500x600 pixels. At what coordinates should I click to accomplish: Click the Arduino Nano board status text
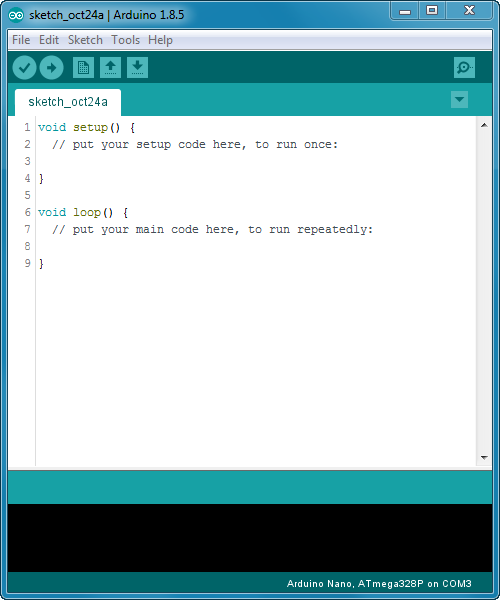pos(379,584)
